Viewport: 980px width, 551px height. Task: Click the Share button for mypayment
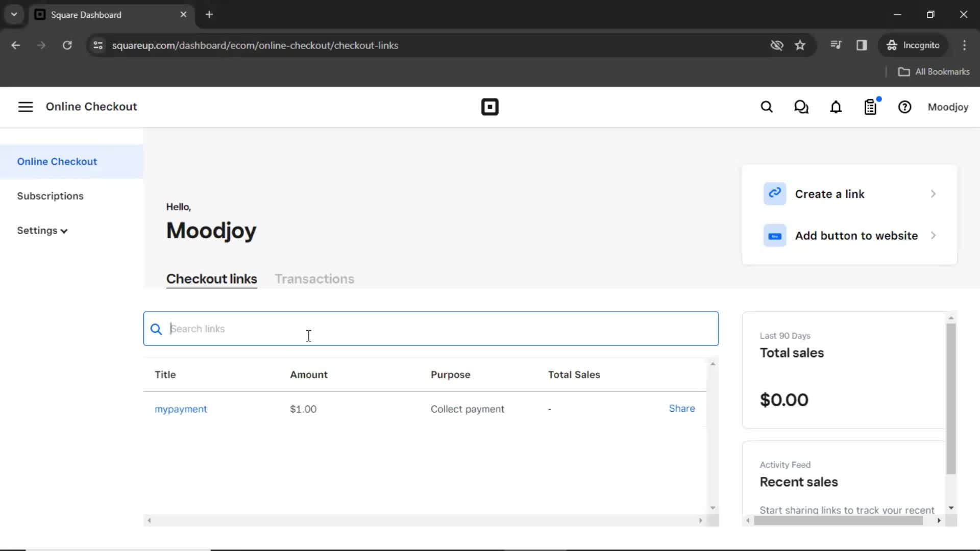[x=682, y=408]
